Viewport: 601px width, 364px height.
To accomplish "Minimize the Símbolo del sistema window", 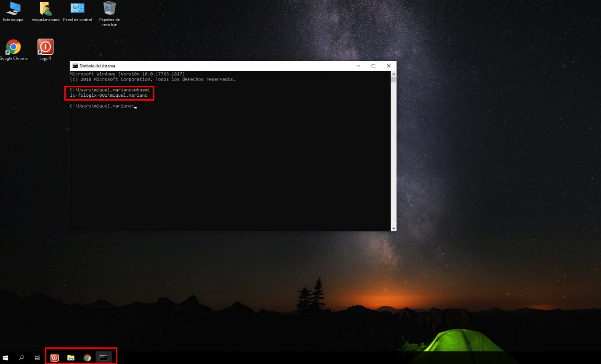I will coord(358,66).
